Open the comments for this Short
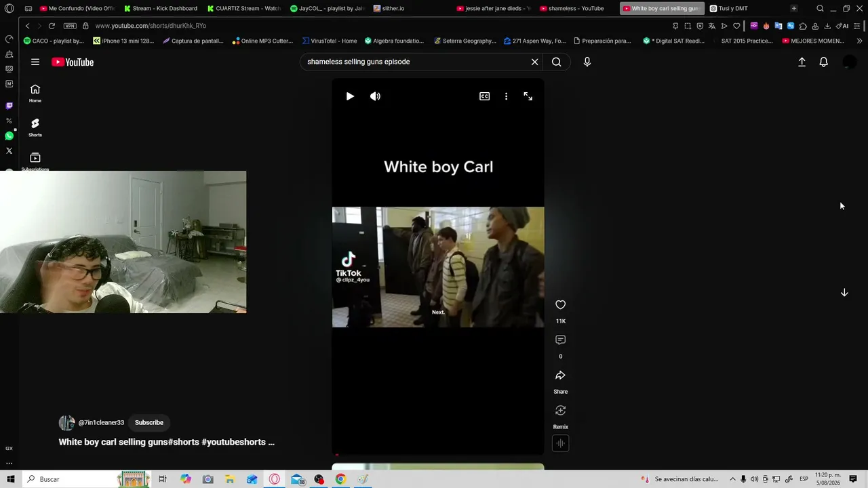The image size is (868, 488). [x=560, y=340]
